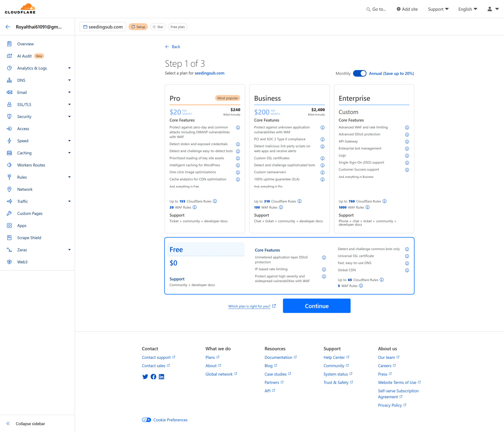
Task: Go back using the arrow beside account email
Action: 8,27
